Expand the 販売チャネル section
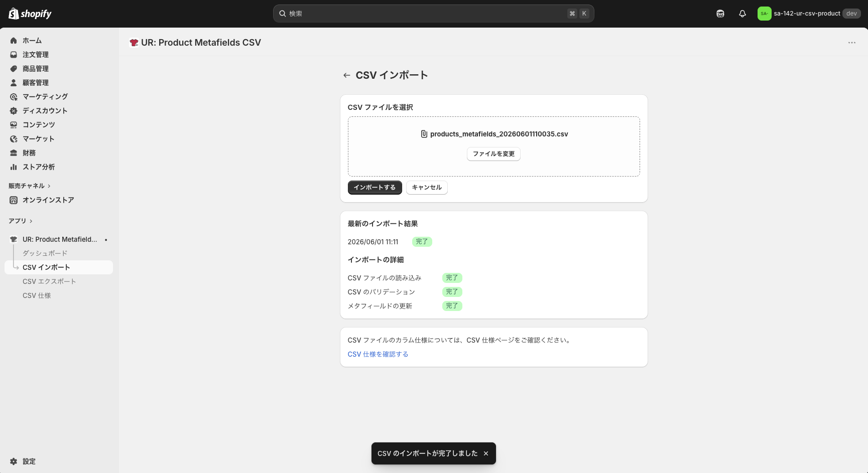The width and height of the screenshot is (868, 473). [30, 186]
